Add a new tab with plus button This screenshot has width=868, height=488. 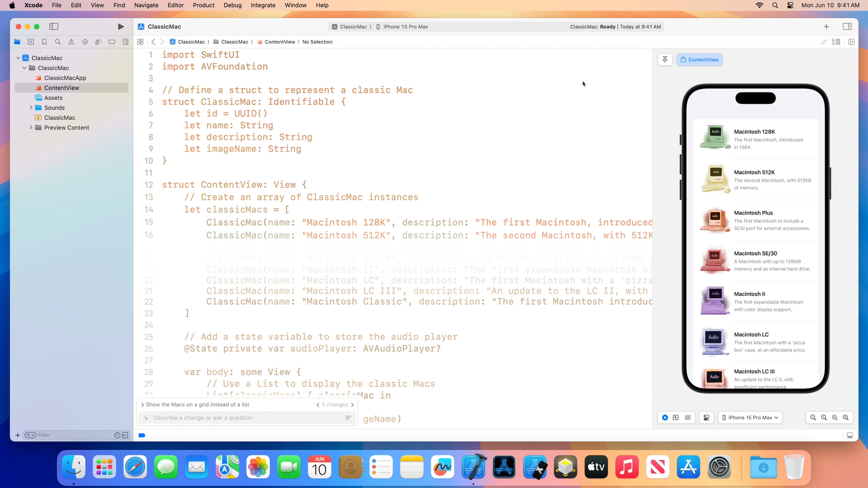tap(826, 26)
